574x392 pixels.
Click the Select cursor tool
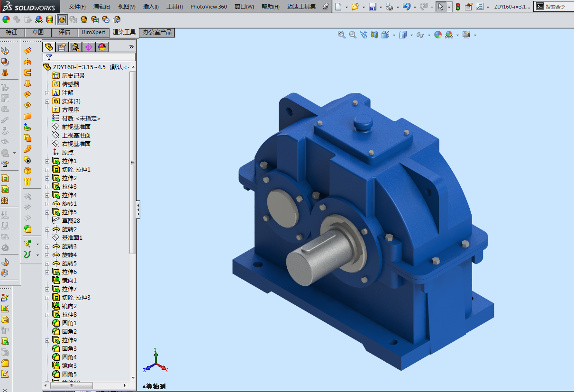click(x=441, y=7)
